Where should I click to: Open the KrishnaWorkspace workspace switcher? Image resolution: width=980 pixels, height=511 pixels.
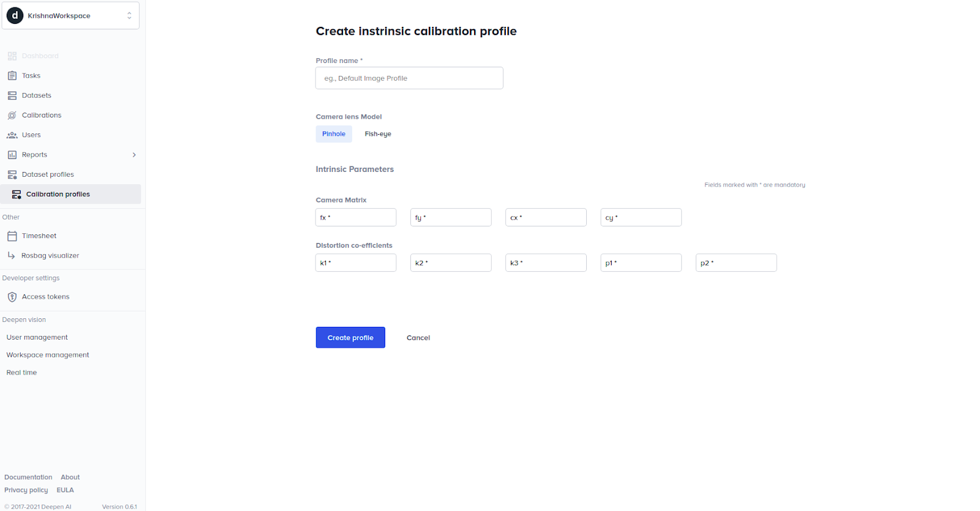72,16
